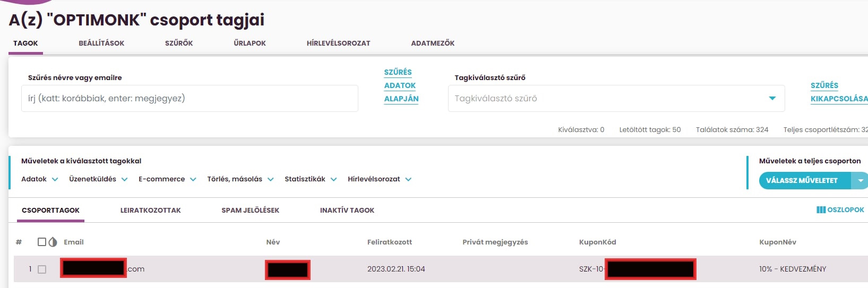Click the Válassz műveletet button
Viewport: 868px width, 288px height.
point(805,181)
